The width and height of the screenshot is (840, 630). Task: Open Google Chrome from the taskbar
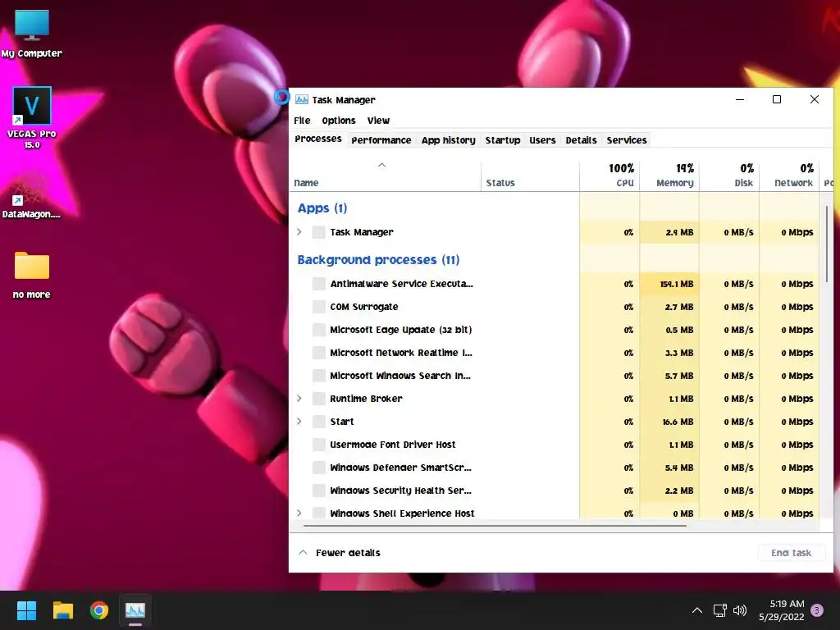click(99, 610)
